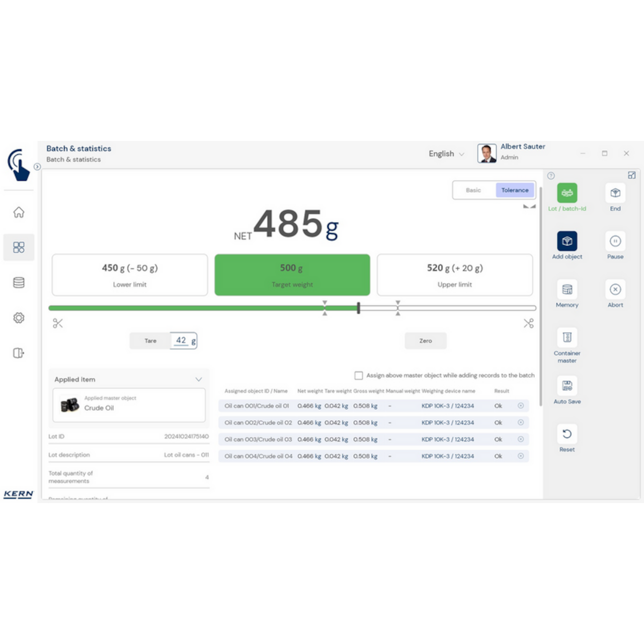Reset the current batch

pyautogui.click(x=567, y=434)
